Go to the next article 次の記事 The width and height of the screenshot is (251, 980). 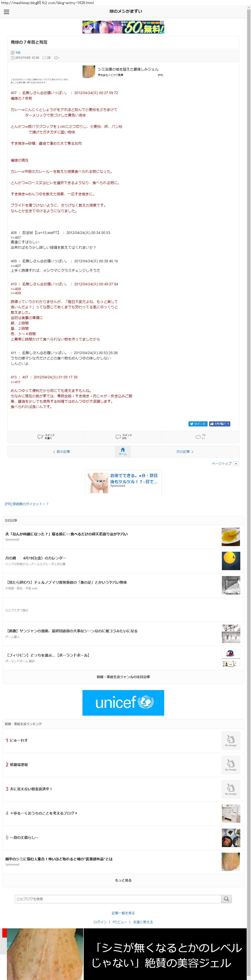pos(185,452)
